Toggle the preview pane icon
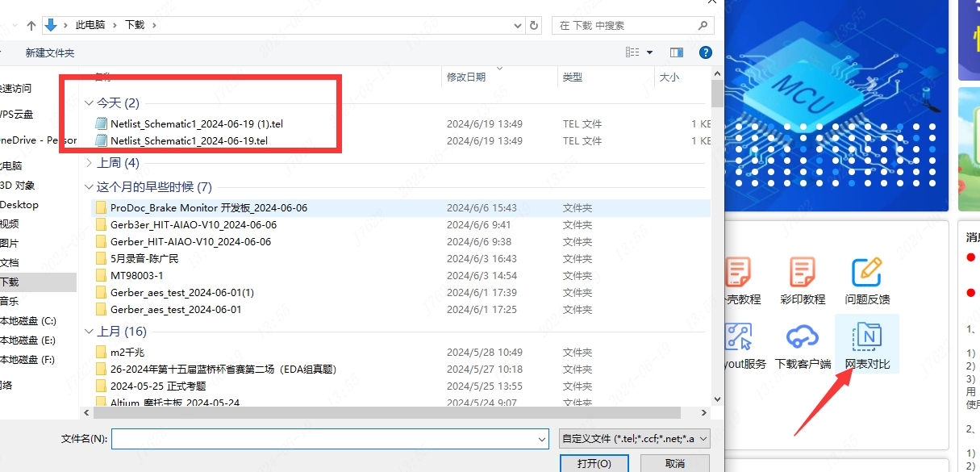Viewport: 980px width, 472px height. click(677, 52)
